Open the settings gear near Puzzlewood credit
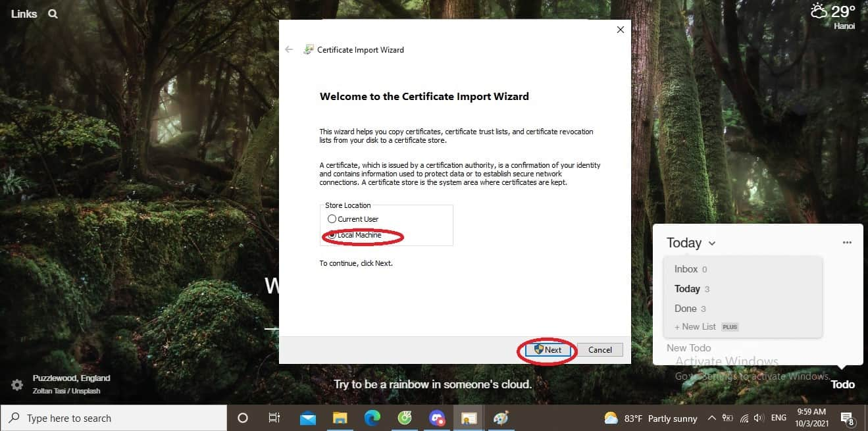Screen dimensions: 868x431 16,385
